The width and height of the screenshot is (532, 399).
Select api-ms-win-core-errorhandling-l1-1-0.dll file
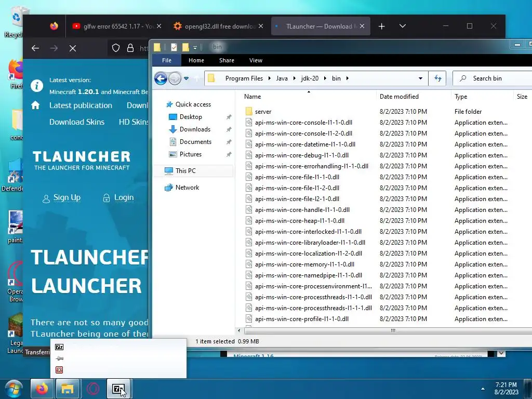[312, 166]
